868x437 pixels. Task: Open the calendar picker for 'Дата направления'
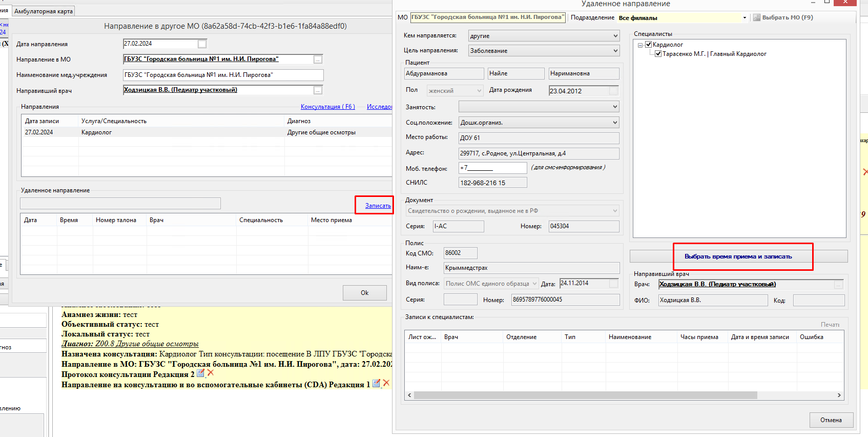(202, 44)
